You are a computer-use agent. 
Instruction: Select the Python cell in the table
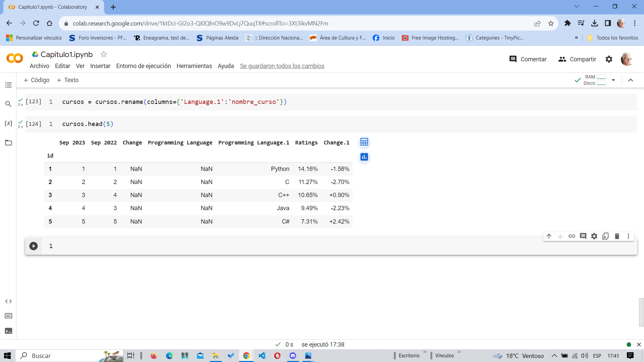click(280, 169)
